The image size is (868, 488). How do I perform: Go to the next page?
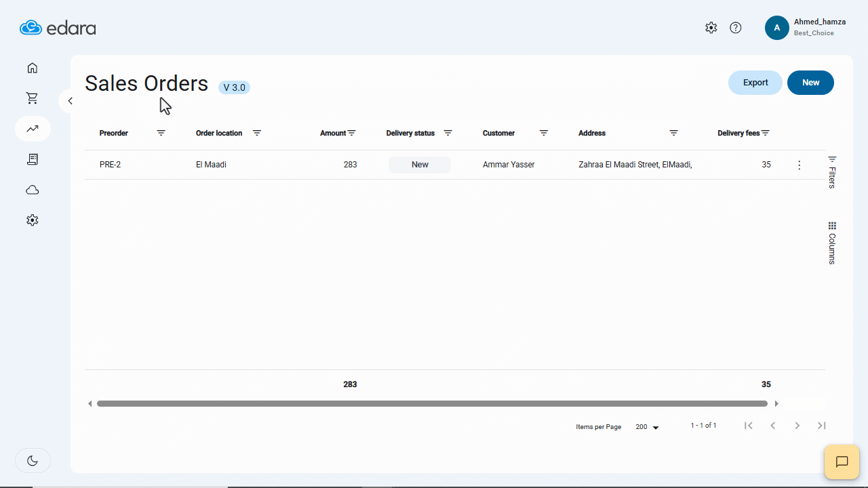pyautogui.click(x=797, y=426)
